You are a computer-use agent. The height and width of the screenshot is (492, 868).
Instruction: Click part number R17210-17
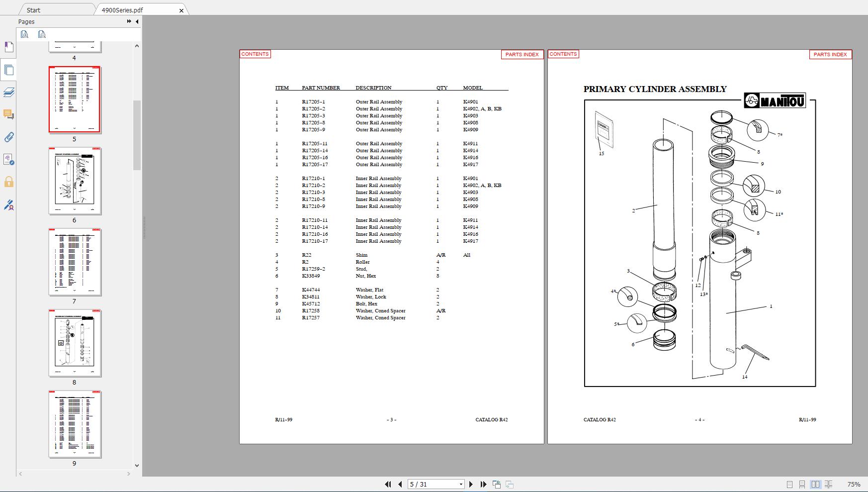point(315,241)
